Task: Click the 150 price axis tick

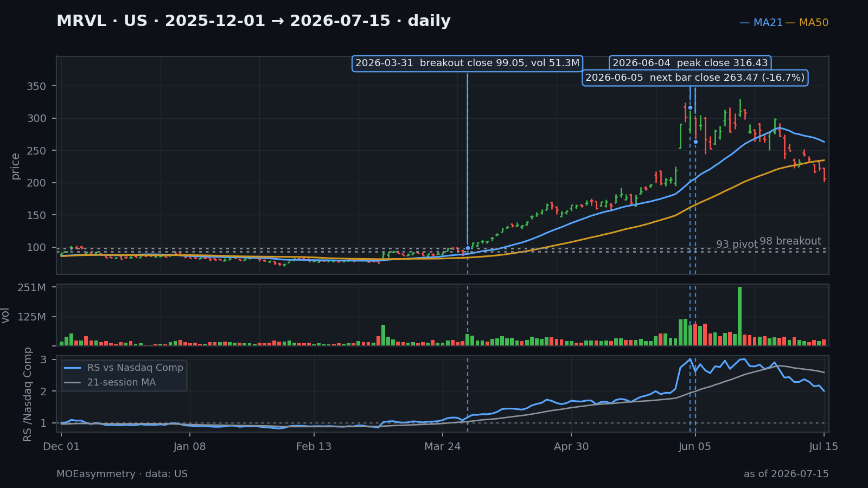Action: click(37, 215)
